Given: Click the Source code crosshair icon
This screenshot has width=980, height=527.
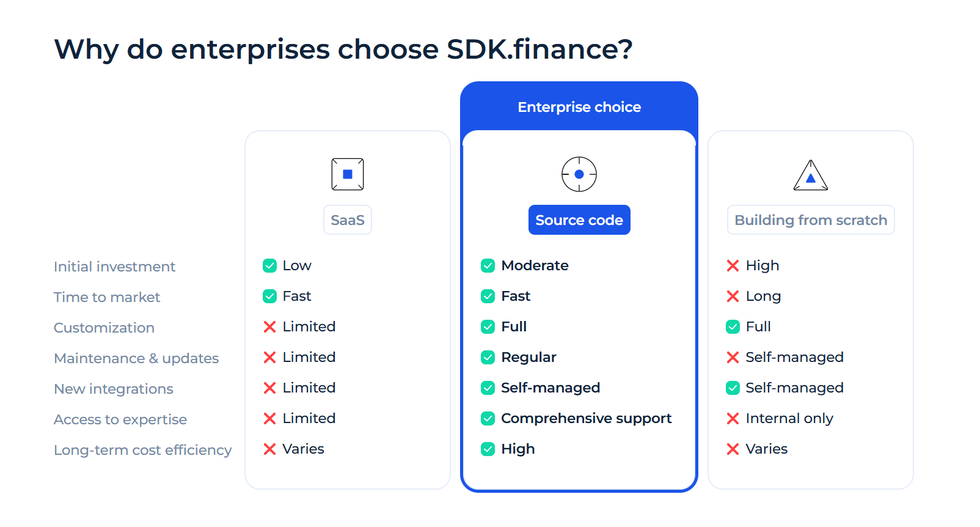Looking at the screenshot, I should tap(579, 174).
